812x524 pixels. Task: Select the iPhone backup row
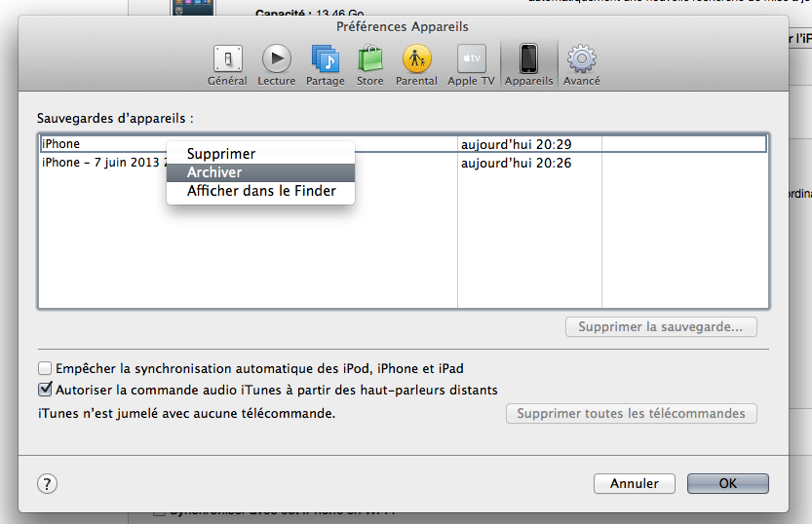[x=97, y=144]
